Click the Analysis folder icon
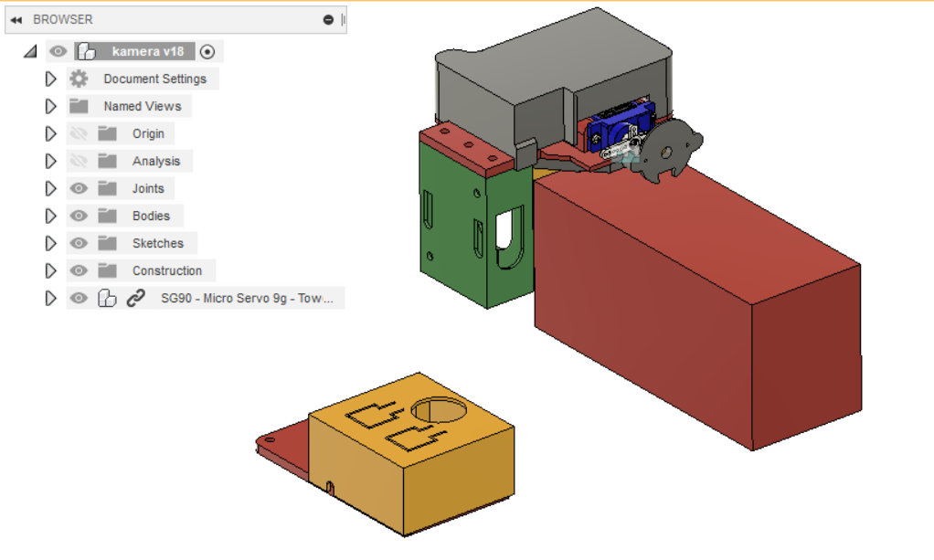The height and width of the screenshot is (560, 934). pos(107,161)
